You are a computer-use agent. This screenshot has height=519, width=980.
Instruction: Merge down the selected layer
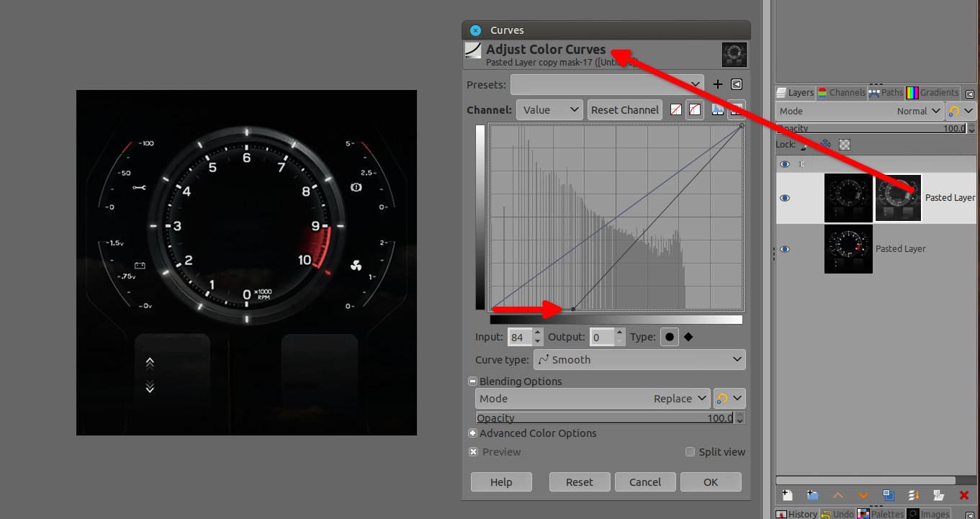click(x=914, y=495)
